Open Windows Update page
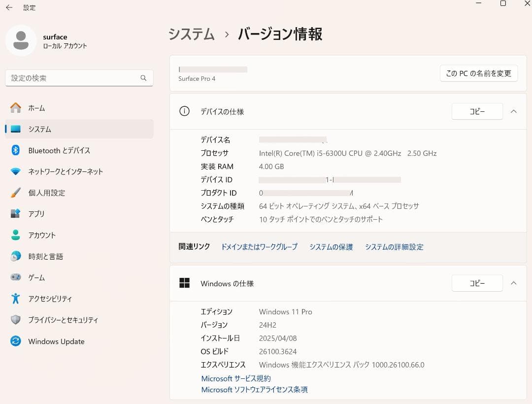 coord(79,341)
